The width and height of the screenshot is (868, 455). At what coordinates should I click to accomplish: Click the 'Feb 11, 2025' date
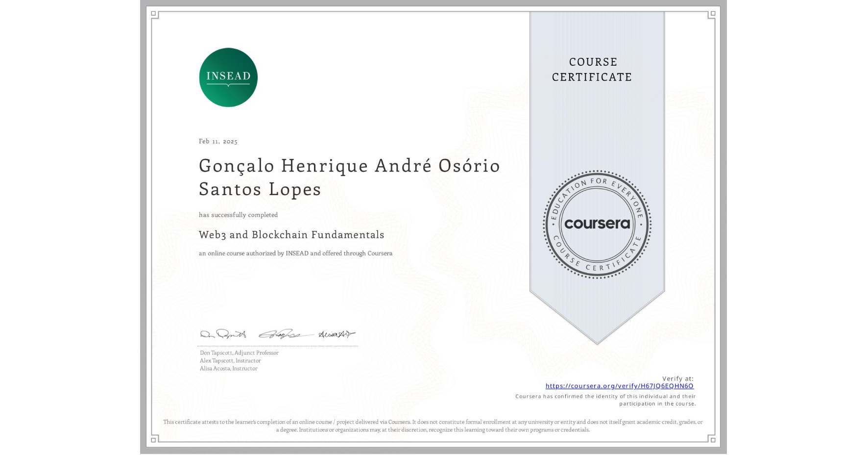pyautogui.click(x=218, y=141)
